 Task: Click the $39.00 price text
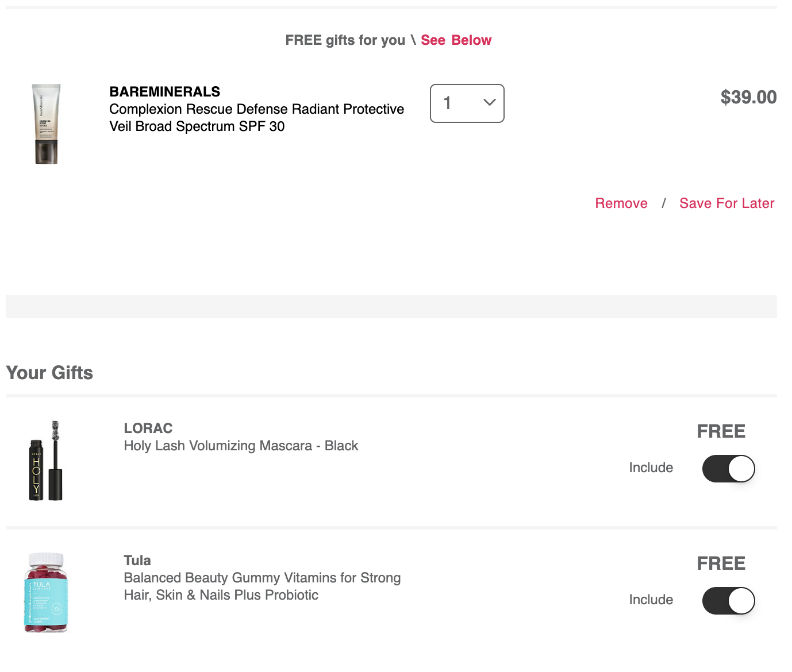[x=748, y=97]
